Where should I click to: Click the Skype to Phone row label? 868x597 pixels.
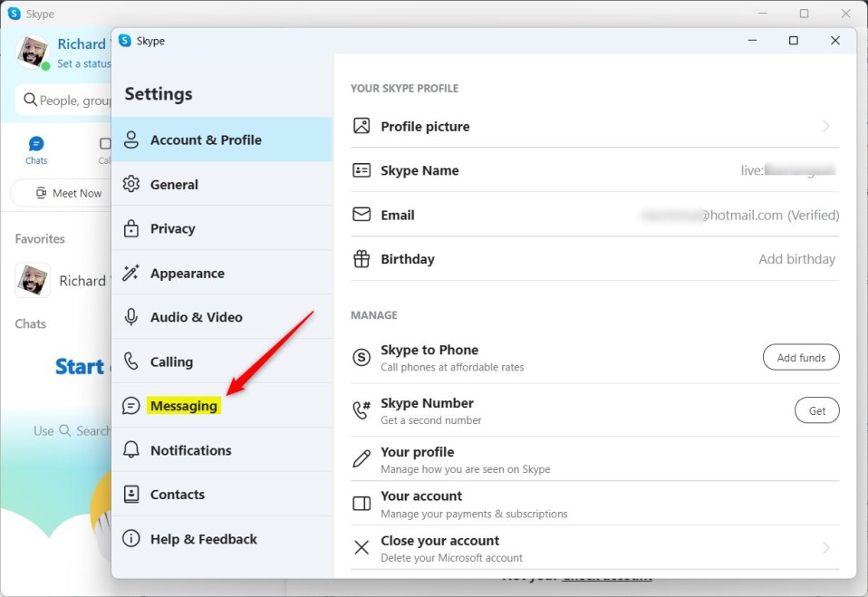click(x=429, y=350)
